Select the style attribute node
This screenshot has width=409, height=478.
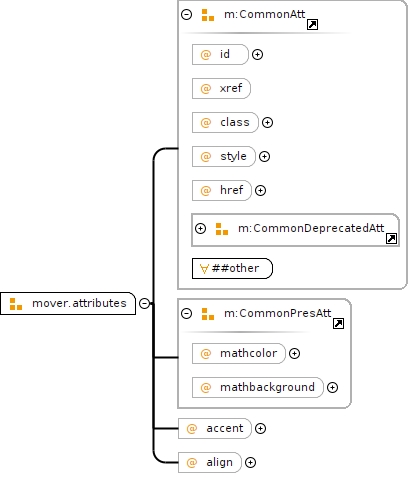(x=224, y=156)
